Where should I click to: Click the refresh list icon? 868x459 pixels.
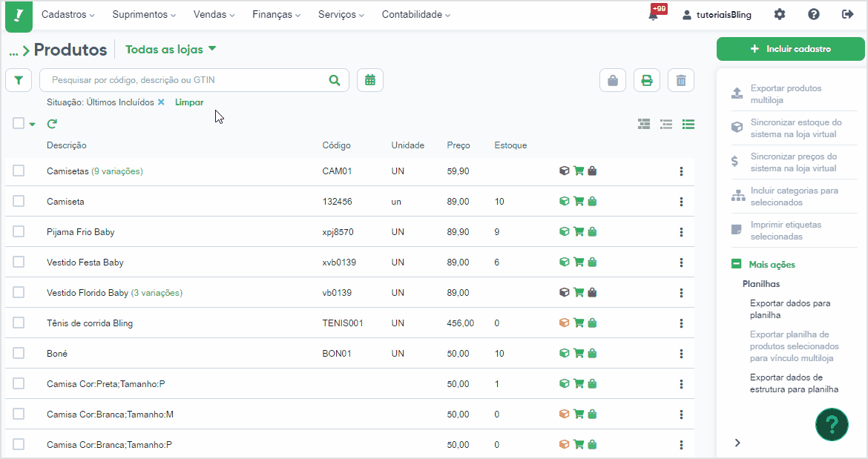point(52,124)
